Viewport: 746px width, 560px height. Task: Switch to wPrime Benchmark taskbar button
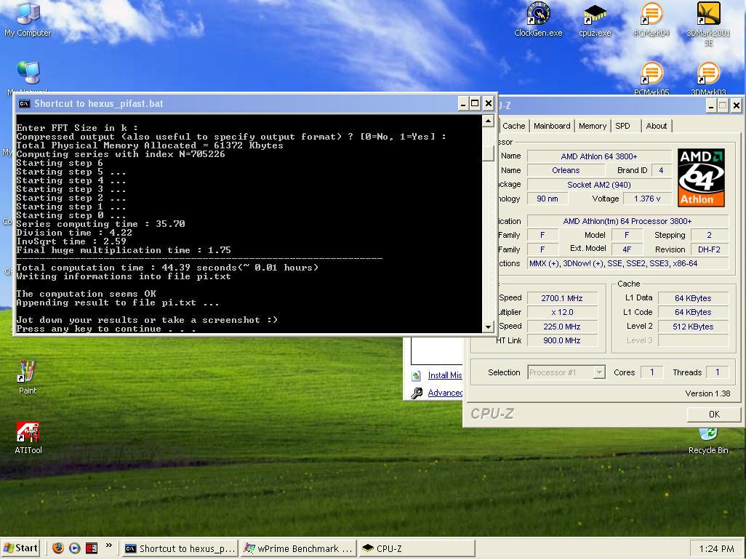298,548
